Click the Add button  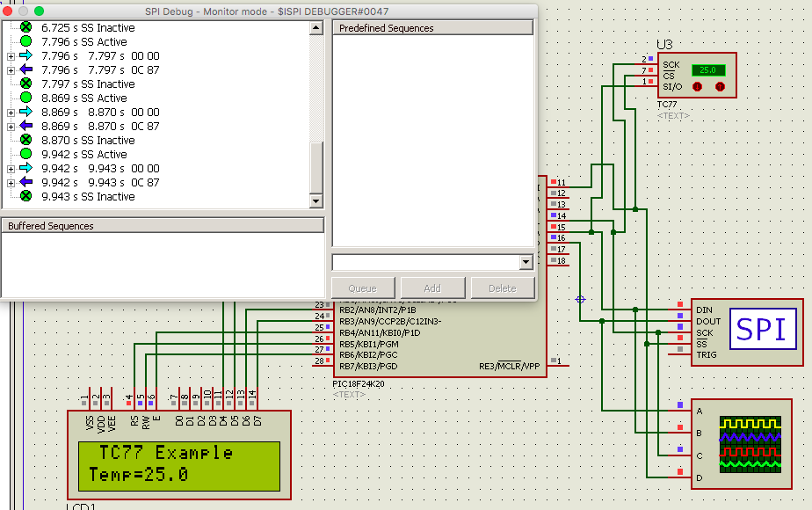(x=432, y=287)
